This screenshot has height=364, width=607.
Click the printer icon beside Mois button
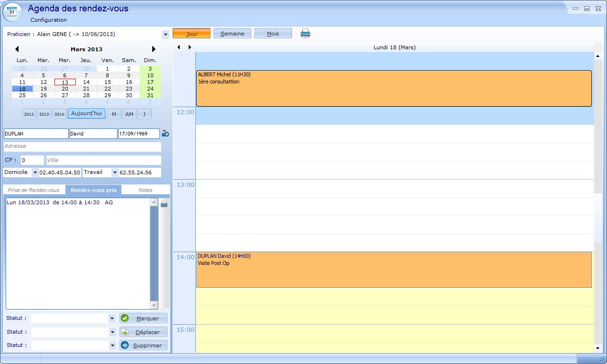305,33
